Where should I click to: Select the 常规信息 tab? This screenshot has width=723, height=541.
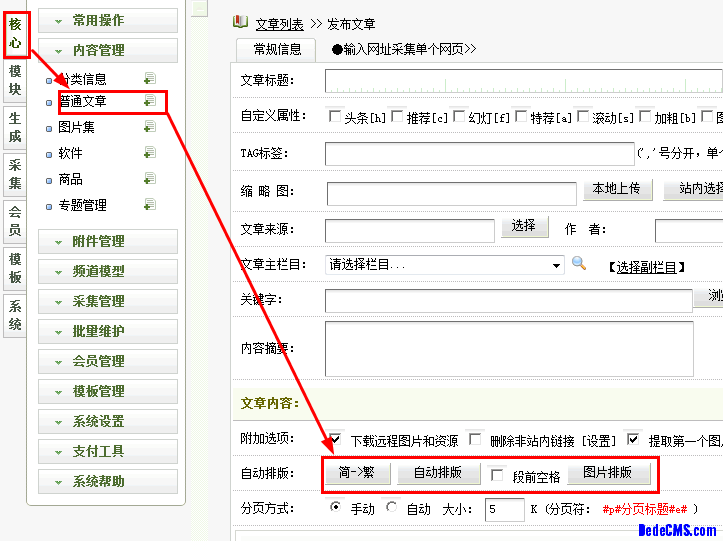(x=276, y=48)
